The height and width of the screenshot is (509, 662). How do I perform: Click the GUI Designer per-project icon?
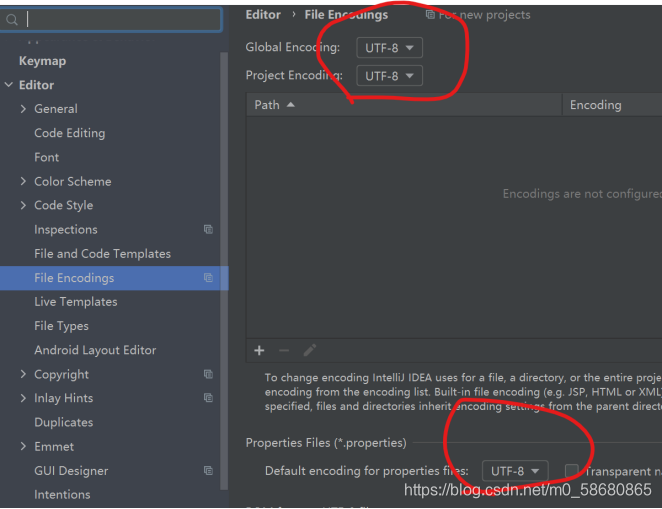[x=208, y=471]
